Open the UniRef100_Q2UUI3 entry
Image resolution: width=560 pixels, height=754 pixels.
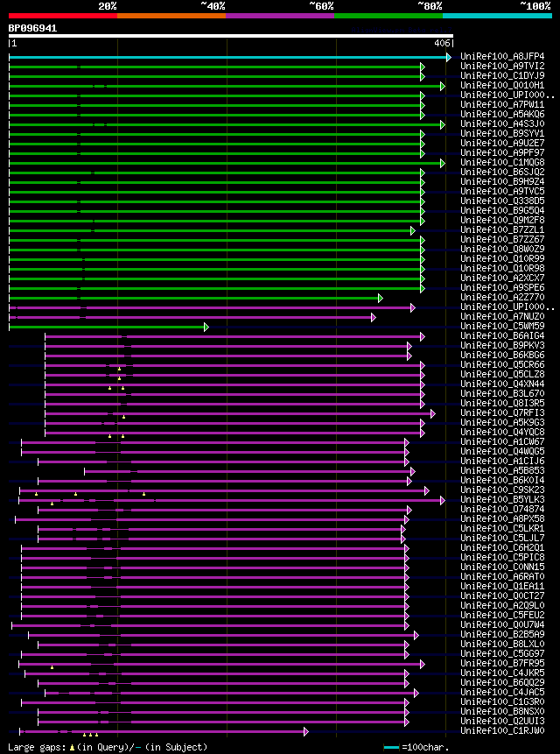point(502,720)
